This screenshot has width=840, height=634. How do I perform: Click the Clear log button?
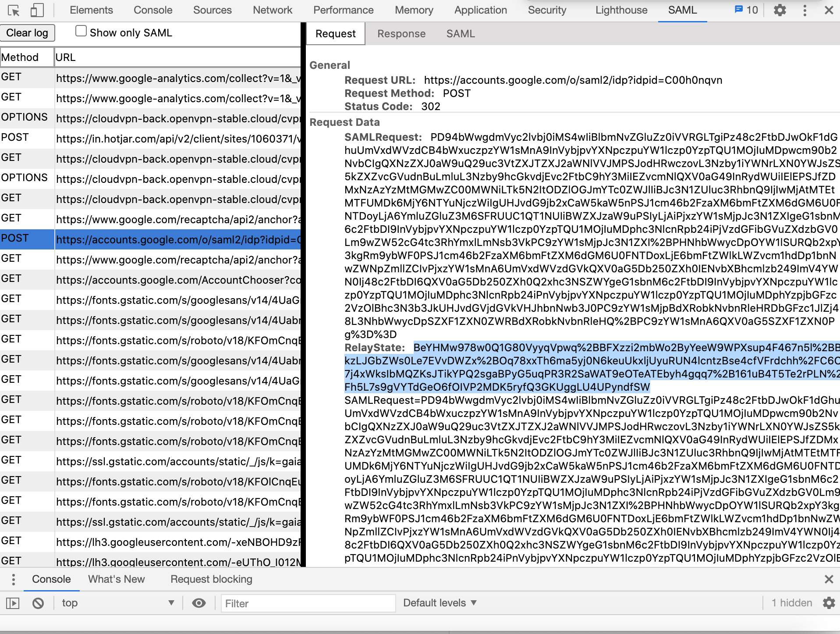27,33
